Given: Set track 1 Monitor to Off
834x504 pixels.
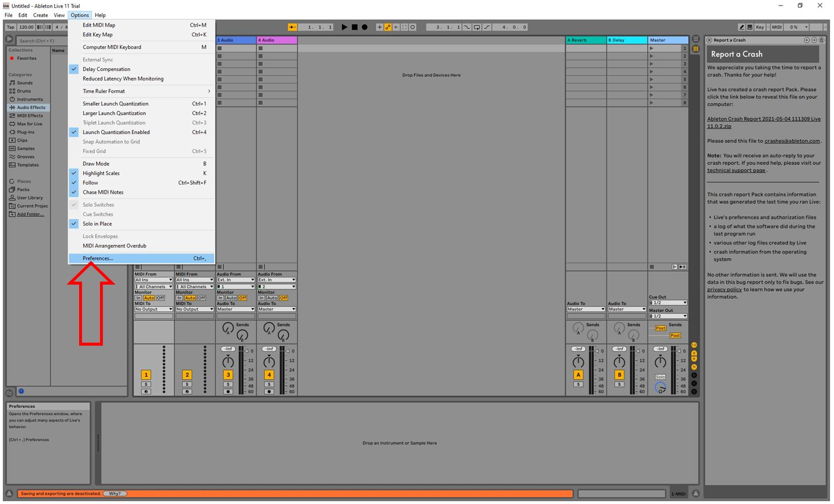Looking at the screenshot, I should pos(160,298).
